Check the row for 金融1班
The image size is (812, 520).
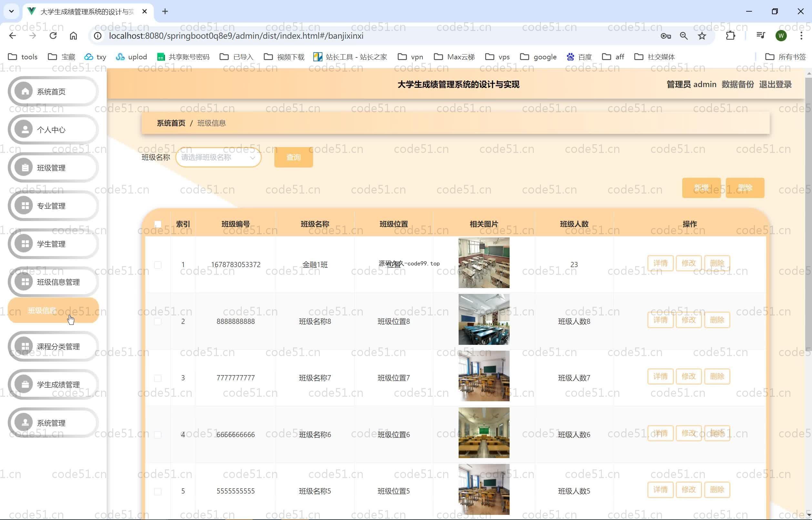coord(158,265)
